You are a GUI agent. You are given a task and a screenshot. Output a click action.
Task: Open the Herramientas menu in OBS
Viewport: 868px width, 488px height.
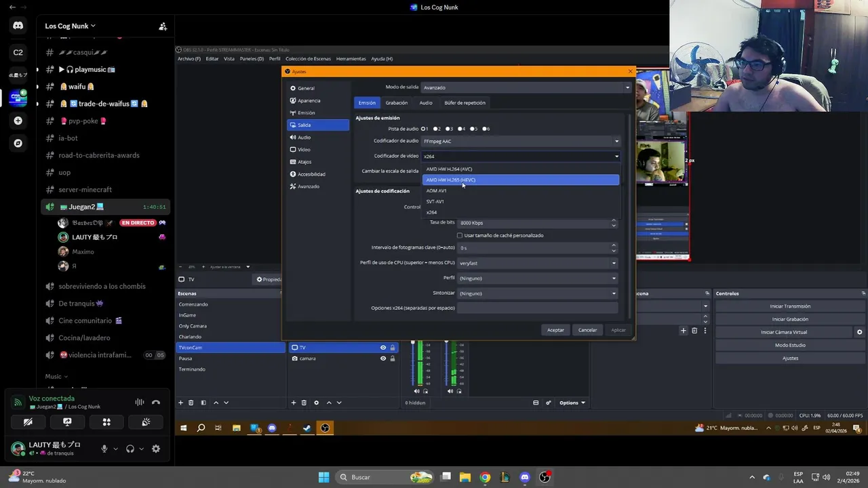click(351, 59)
